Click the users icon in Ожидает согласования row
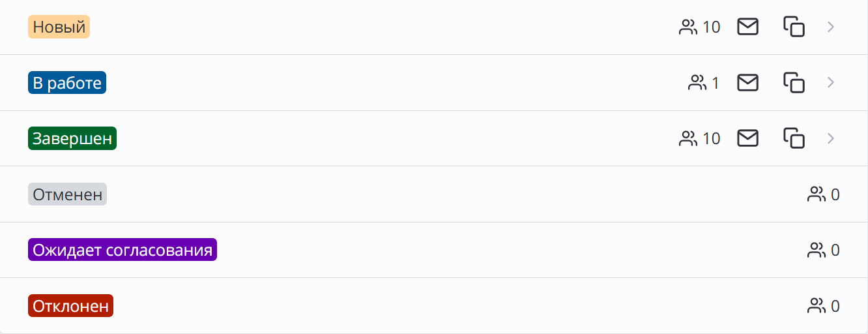 coord(817,250)
